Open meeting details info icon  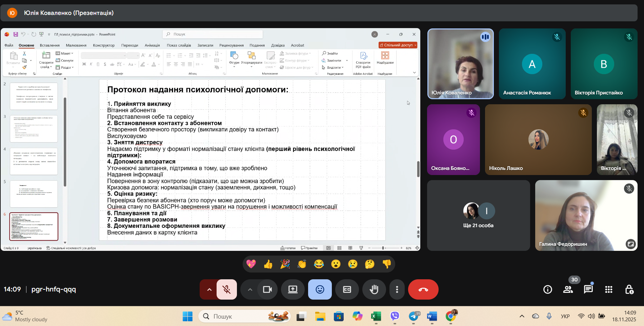(x=548, y=289)
